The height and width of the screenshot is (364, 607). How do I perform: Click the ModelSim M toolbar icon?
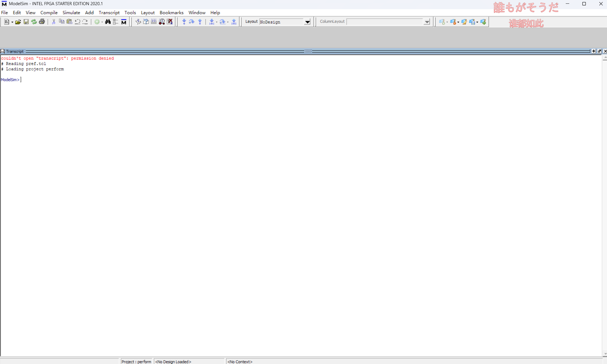click(x=124, y=22)
